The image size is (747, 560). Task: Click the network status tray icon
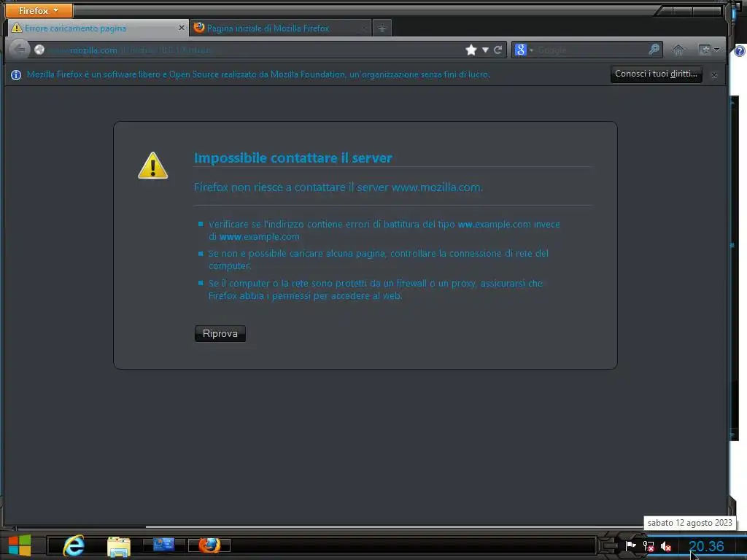(x=649, y=546)
